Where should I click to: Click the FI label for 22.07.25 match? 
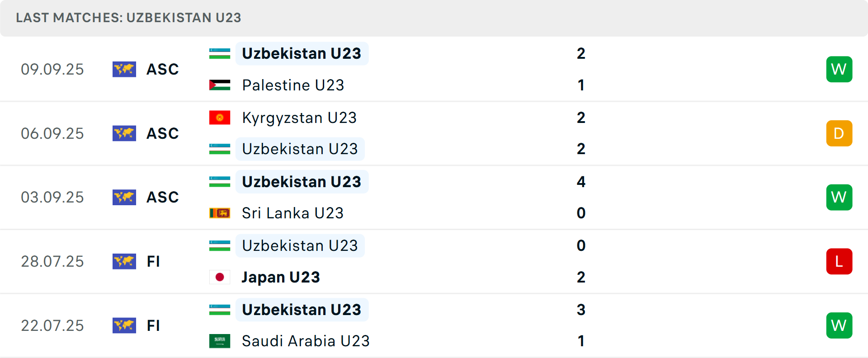click(x=153, y=325)
